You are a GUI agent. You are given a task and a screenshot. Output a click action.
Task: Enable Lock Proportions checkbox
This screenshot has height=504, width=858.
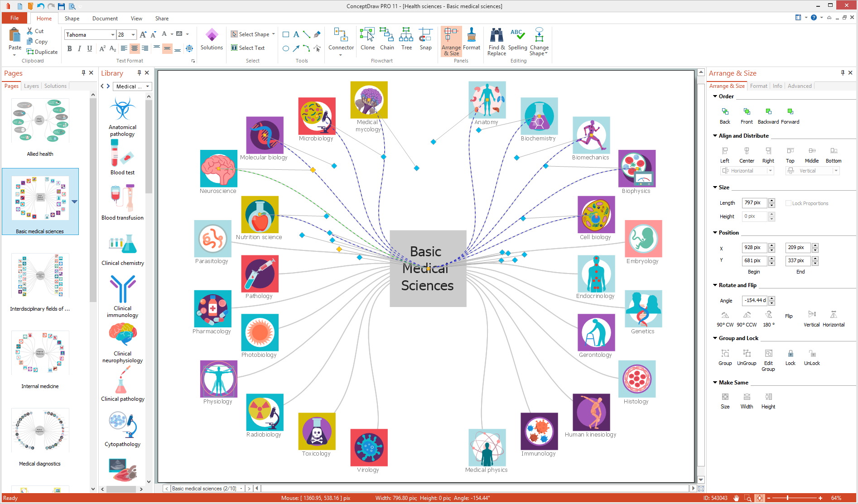coord(788,203)
